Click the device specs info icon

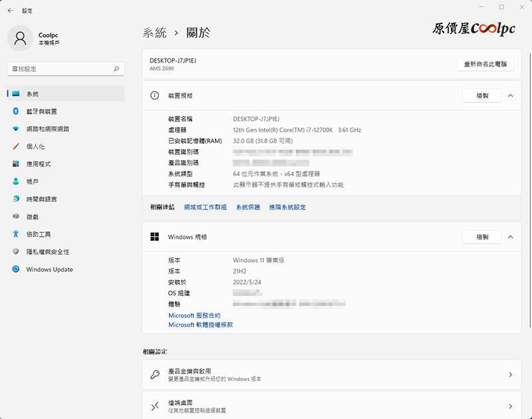pyautogui.click(x=154, y=96)
